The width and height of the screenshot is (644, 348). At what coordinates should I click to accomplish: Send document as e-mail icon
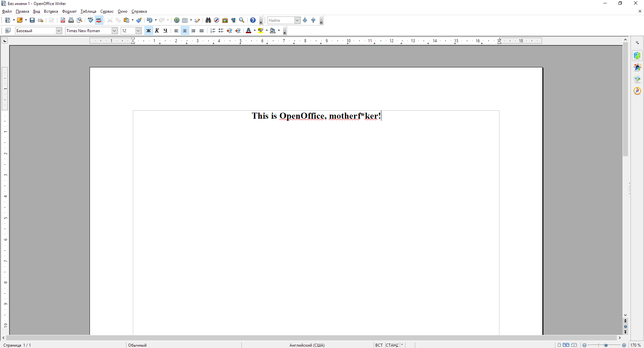[x=41, y=20]
